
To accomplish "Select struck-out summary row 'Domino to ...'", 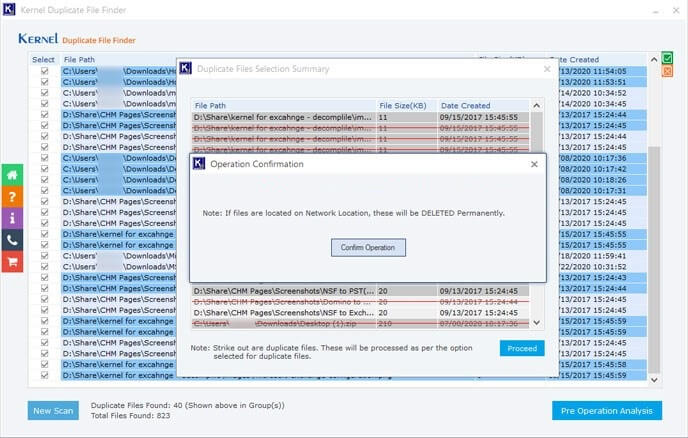I will point(360,302).
